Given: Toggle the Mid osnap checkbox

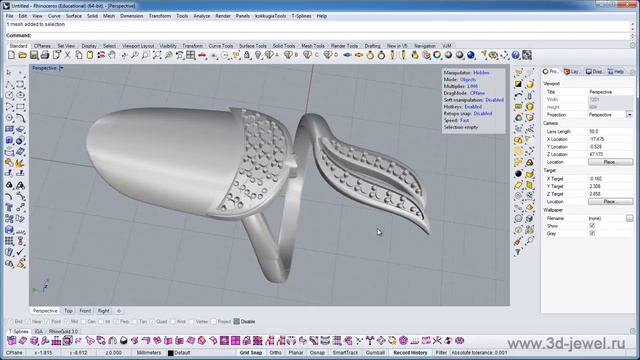Looking at the screenshot, I should (x=66, y=322).
